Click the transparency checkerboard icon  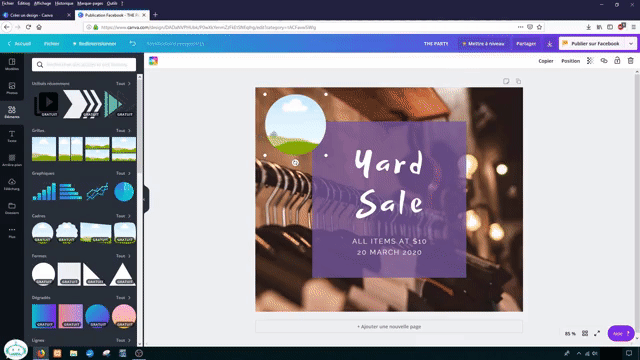click(590, 61)
